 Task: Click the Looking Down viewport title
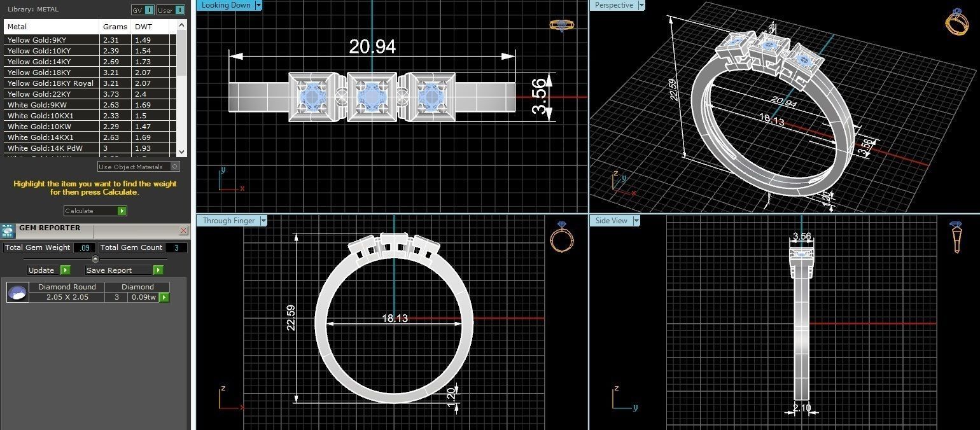(x=226, y=5)
